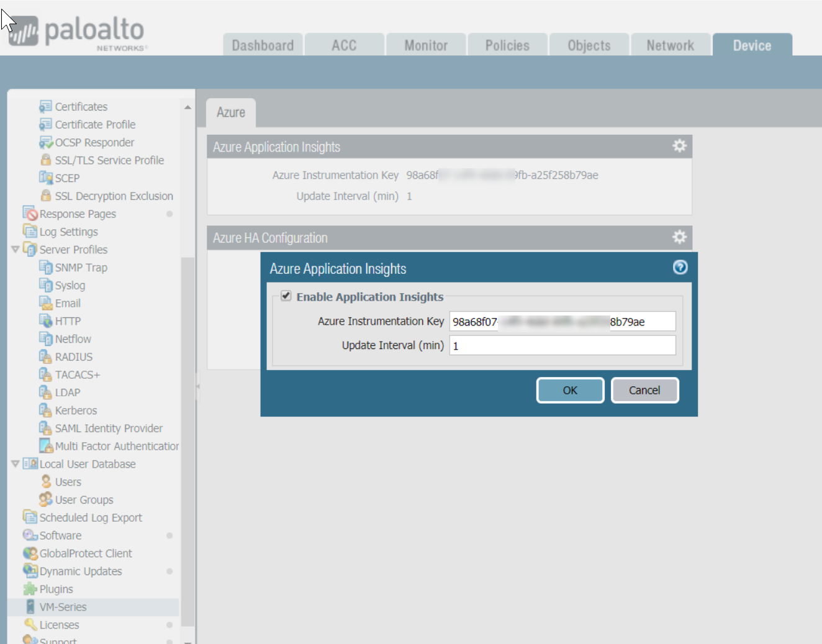
Task: Switch to the Policies tab
Action: pyautogui.click(x=507, y=45)
